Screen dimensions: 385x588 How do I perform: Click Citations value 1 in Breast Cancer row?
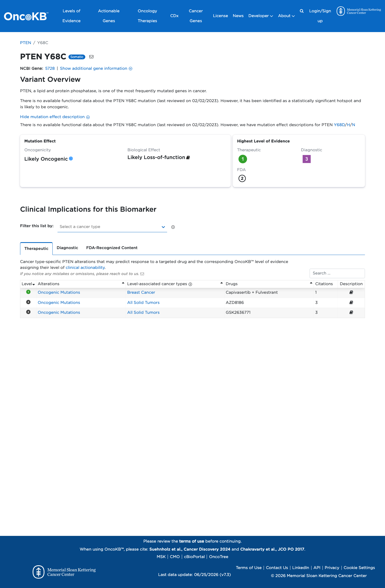point(316,292)
